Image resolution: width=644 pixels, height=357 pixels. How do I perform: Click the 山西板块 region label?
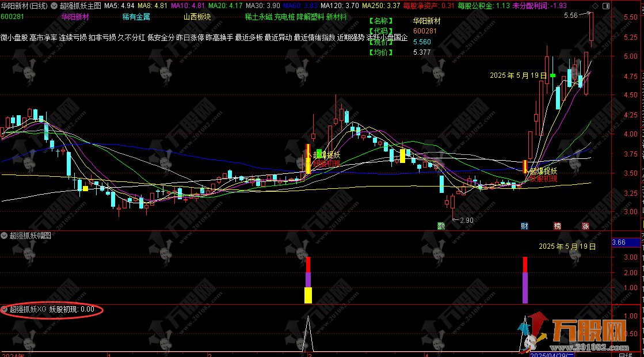tap(197, 17)
